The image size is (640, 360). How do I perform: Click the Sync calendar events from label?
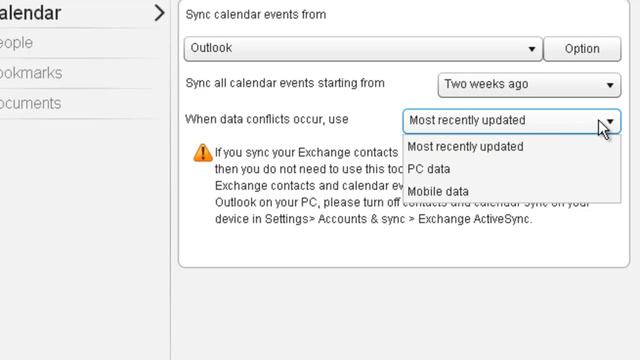coord(256,15)
